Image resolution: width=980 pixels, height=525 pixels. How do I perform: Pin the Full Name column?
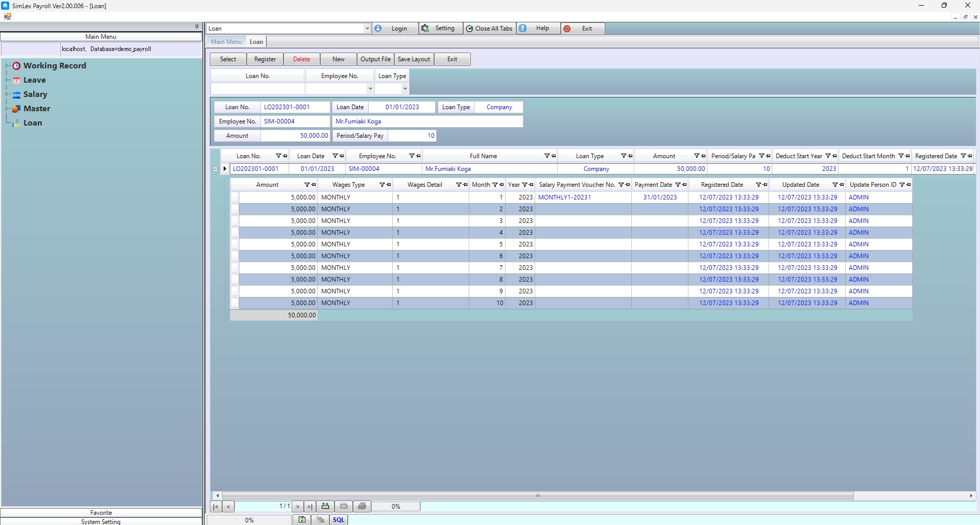554,156
